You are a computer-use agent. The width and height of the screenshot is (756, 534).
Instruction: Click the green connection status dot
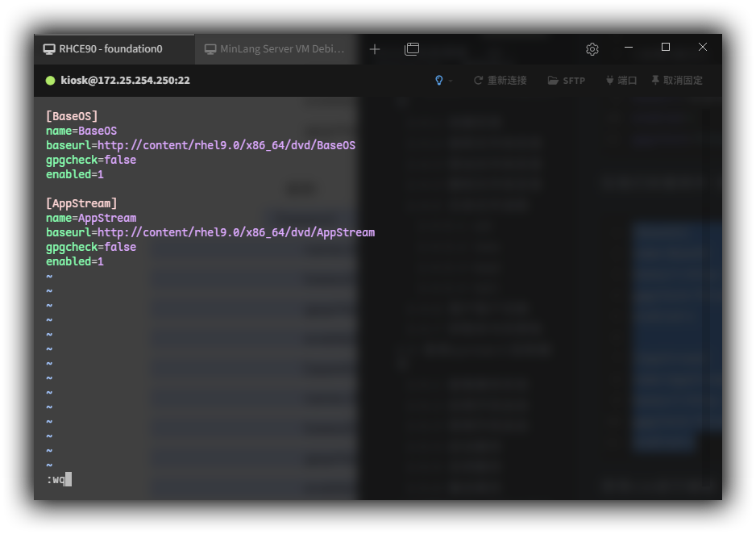pos(50,81)
